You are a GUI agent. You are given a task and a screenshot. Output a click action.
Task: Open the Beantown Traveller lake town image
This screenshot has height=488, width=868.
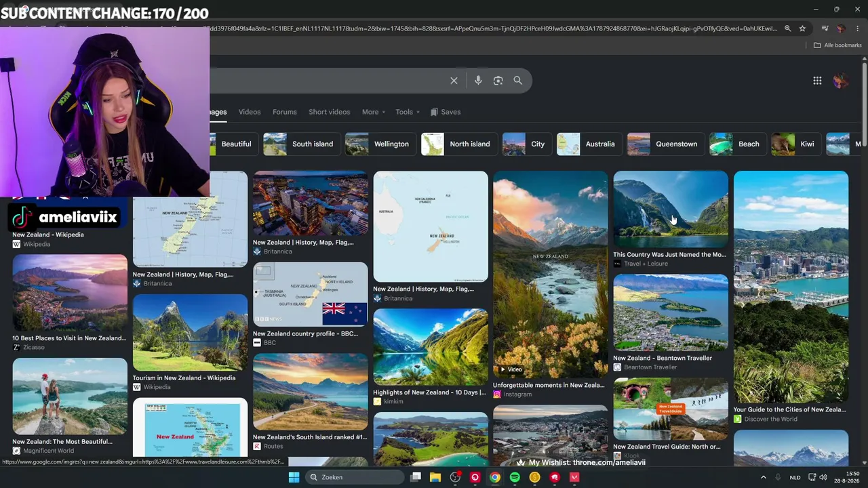[x=671, y=312]
